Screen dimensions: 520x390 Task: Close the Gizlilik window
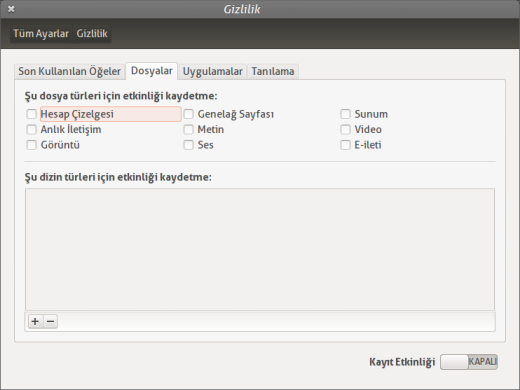(x=11, y=9)
